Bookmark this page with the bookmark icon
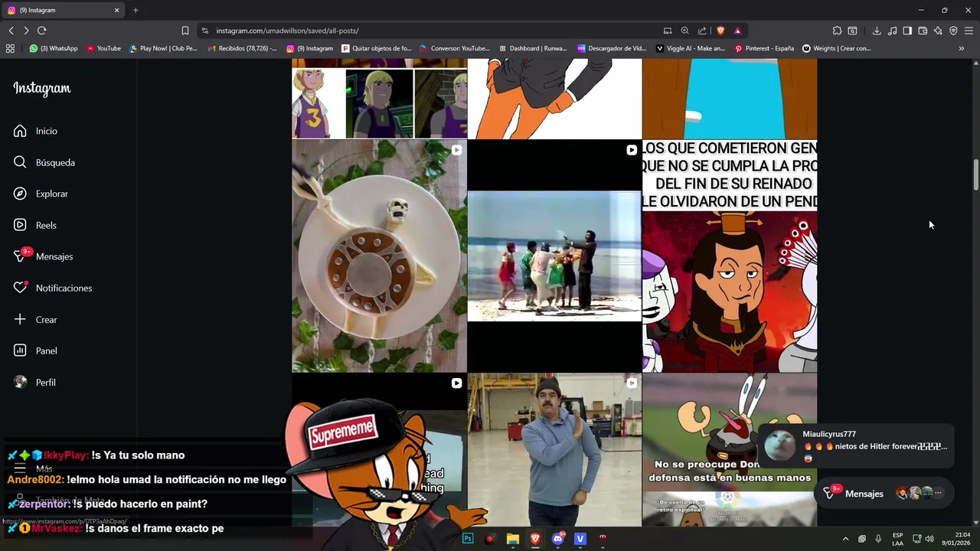The width and height of the screenshot is (980, 551). (185, 31)
